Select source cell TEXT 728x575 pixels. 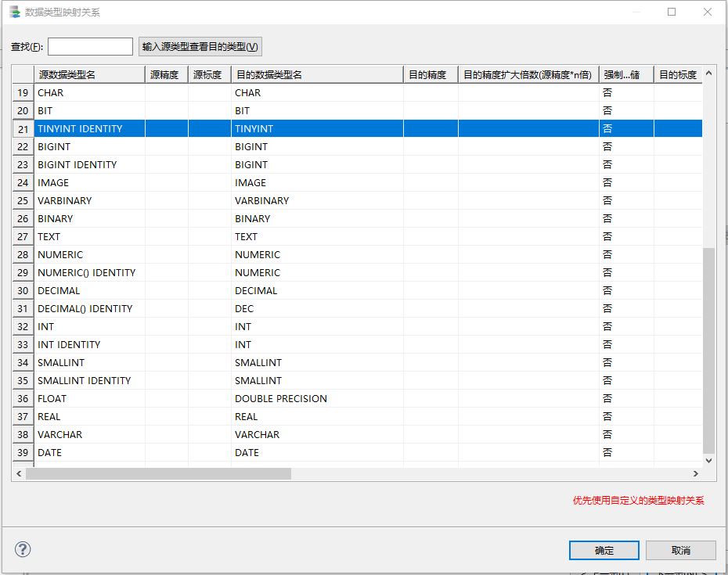(x=89, y=237)
